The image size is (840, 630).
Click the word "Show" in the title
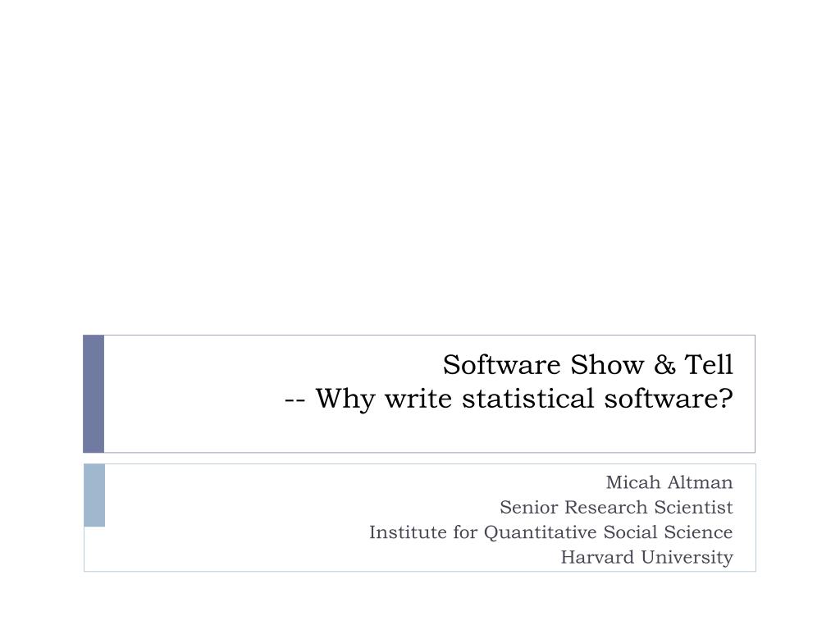pyautogui.click(x=606, y=365)
